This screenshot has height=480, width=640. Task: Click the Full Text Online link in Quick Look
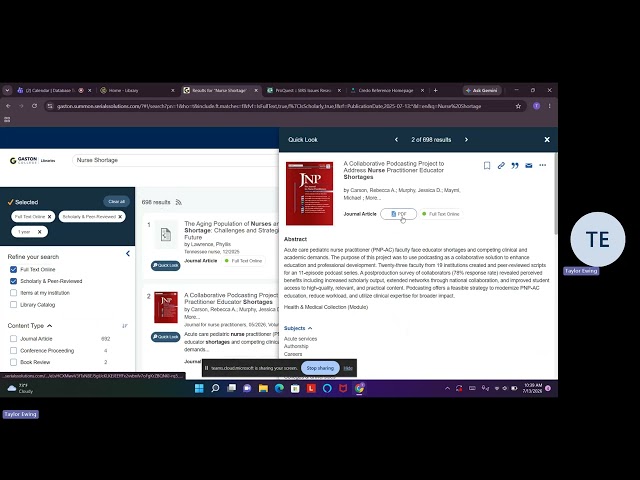[441, 214]
